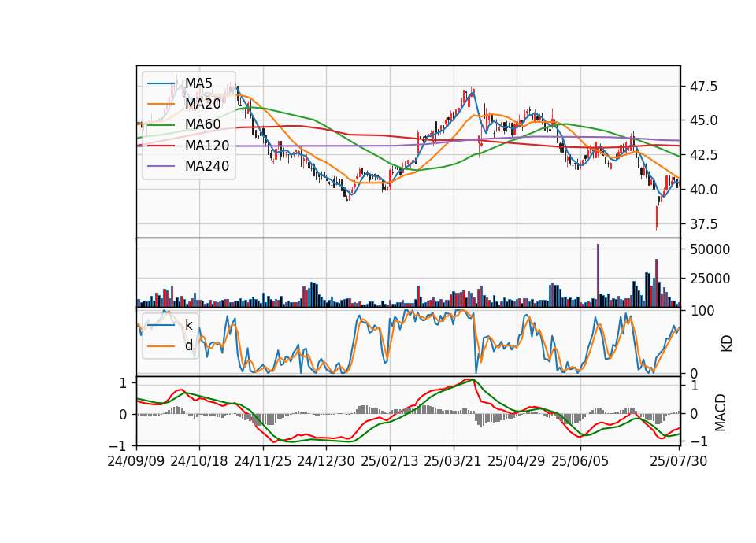Click the 40.0 price axis label
The width and height of the screenshot is (756, 543).
(x=703, y=190)
